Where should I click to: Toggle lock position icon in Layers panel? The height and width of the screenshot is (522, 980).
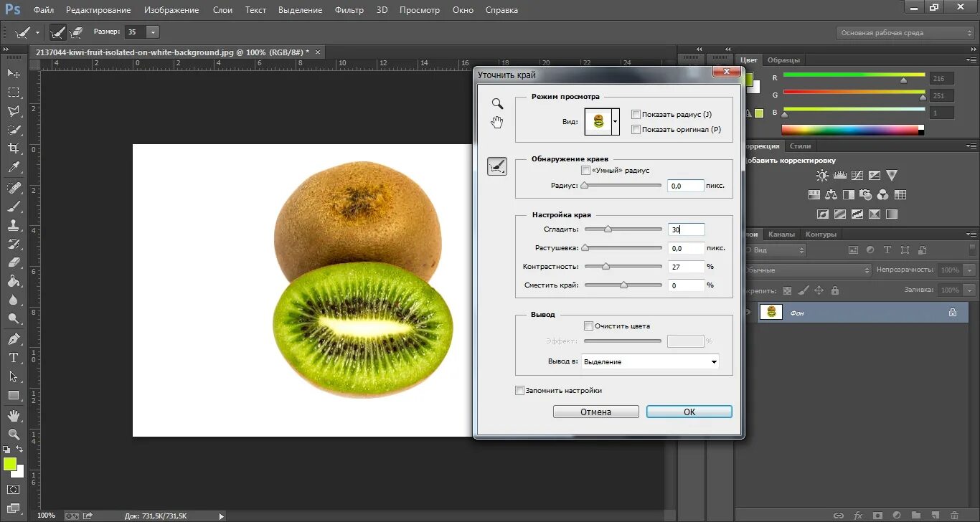819,290
